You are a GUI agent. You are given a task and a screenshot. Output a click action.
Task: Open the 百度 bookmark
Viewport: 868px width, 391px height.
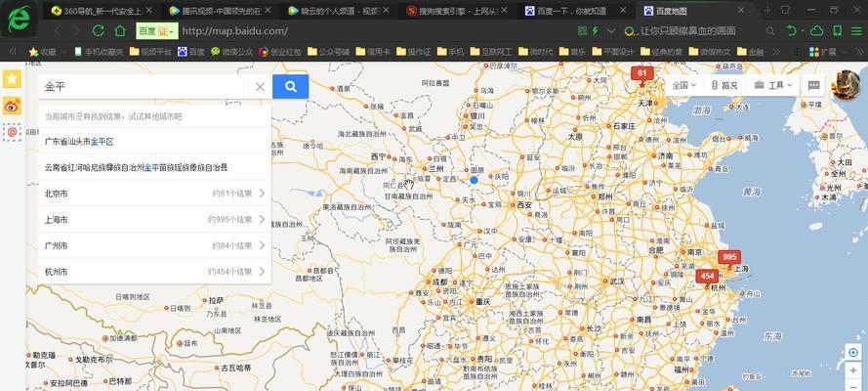coord(191,52)
